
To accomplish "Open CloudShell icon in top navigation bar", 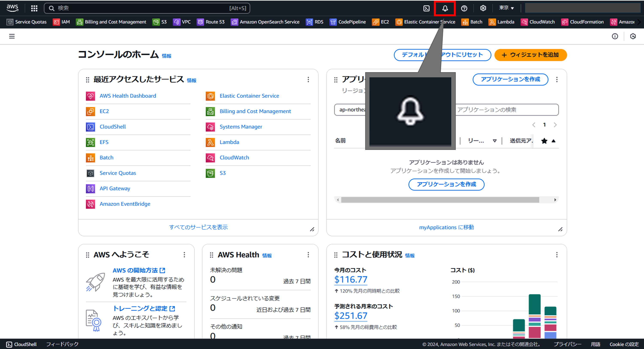I will pos(426,8).
